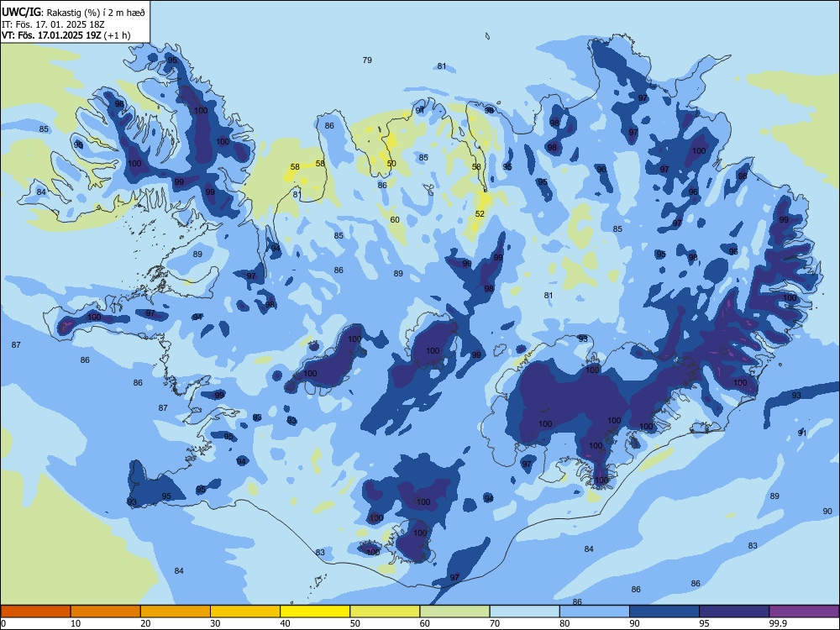The height and width of the screenshot is (630, 840).
Task: Select the purple above-99.9 legend swatch
Action: (x=804, y=612)
